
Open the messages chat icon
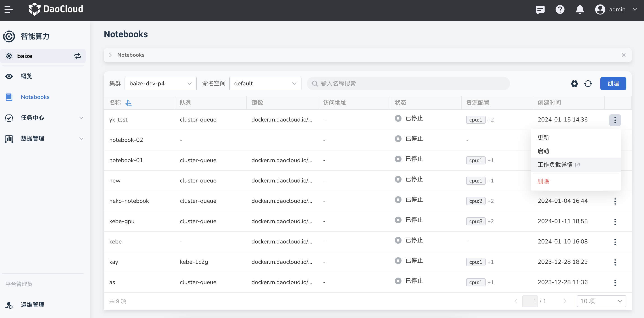[x=540, y=9]
